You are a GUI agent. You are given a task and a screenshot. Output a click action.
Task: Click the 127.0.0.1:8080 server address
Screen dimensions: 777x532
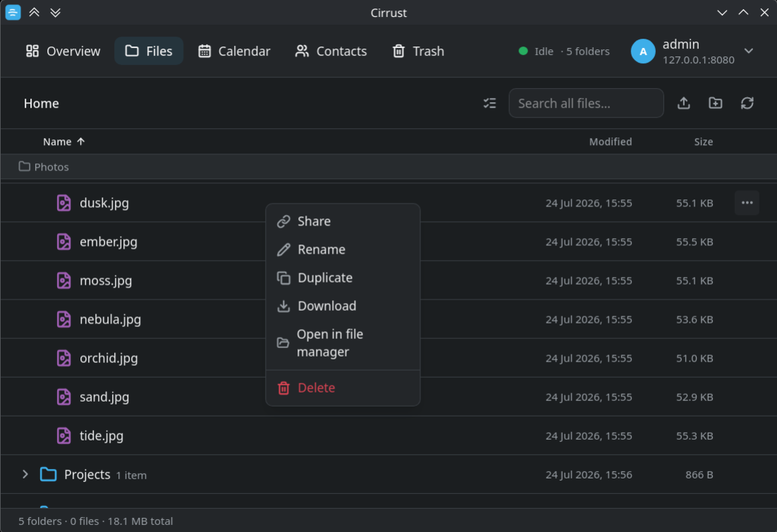tap(698, 60)
